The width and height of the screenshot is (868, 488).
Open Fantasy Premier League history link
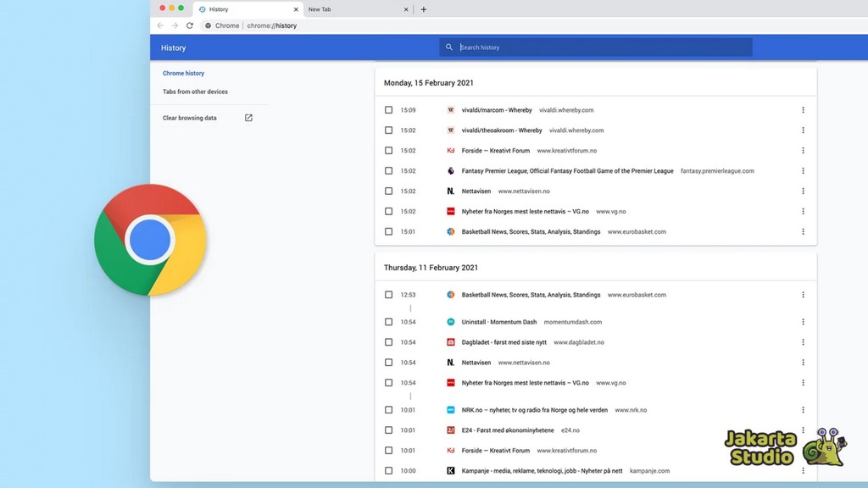point(567,171)
